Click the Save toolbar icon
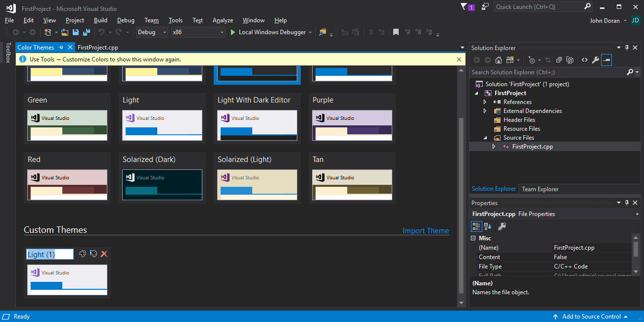This screenshot has width=644, height=322. [x=76, y=32]
